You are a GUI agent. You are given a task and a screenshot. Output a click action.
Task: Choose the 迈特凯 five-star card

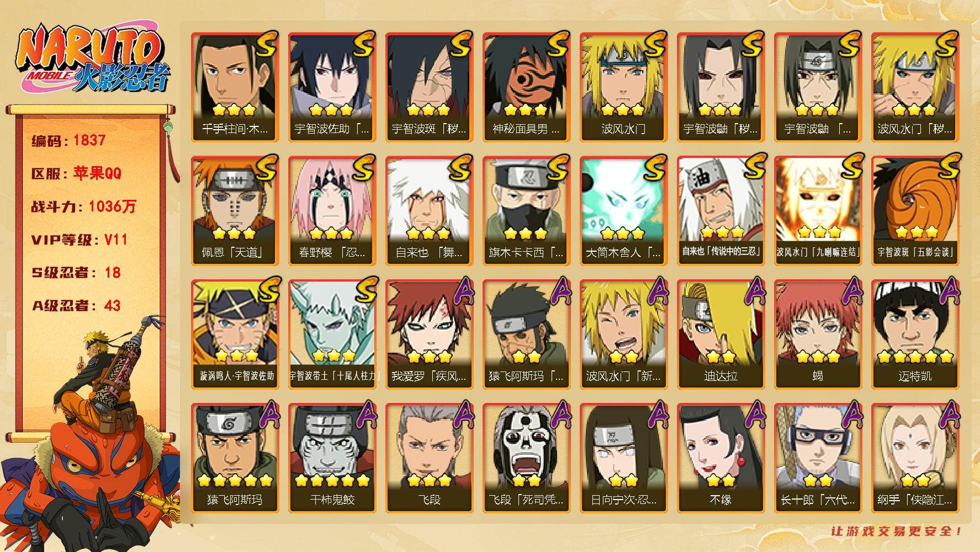[915, 334]
